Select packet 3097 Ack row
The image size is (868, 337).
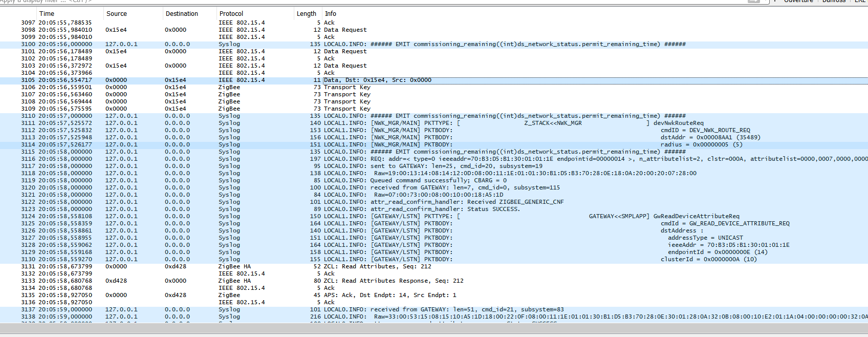click(434, 23)
